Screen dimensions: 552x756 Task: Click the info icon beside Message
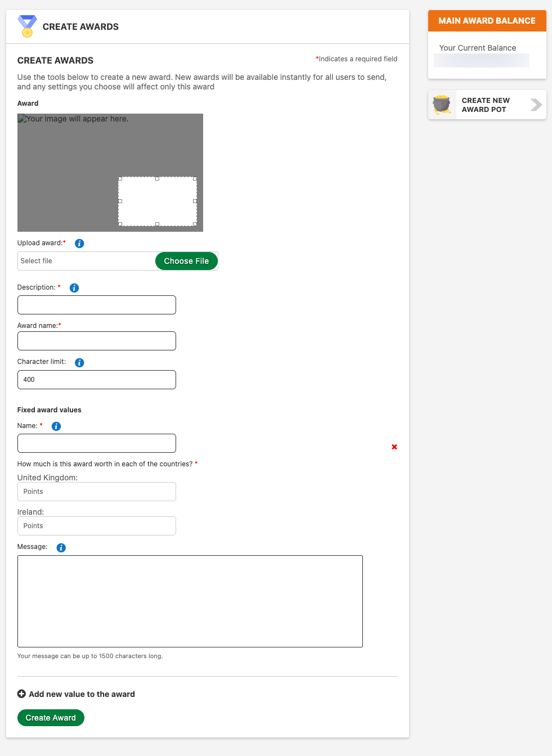[x=60, y=547]
